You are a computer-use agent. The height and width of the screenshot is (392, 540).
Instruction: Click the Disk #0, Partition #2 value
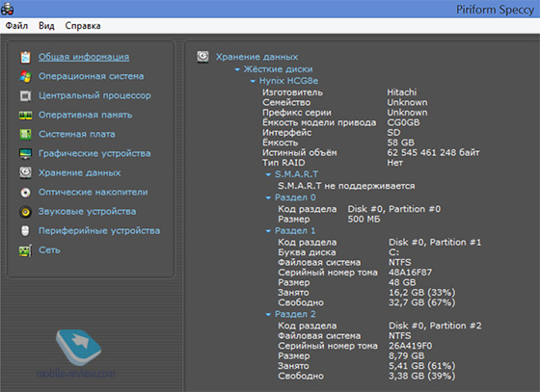(x=435, y=326)
